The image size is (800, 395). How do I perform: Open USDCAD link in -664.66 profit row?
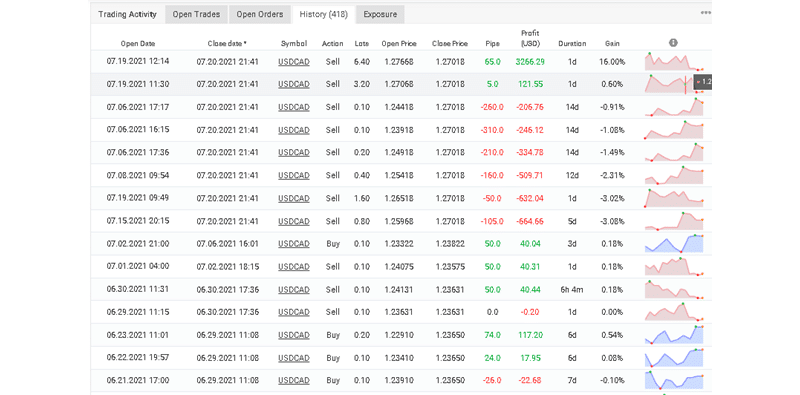click(x=294, y=221)
